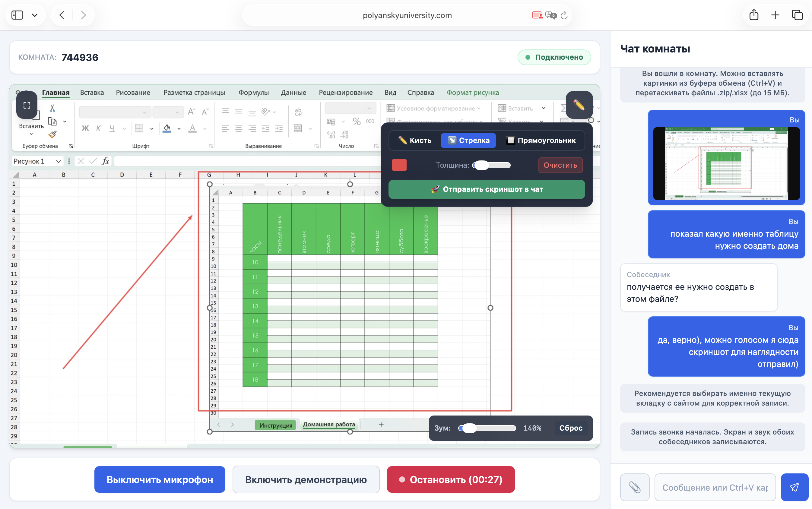
Task: Expand the Вставить paste dropdown arrow
Action: tap(31, 134)
